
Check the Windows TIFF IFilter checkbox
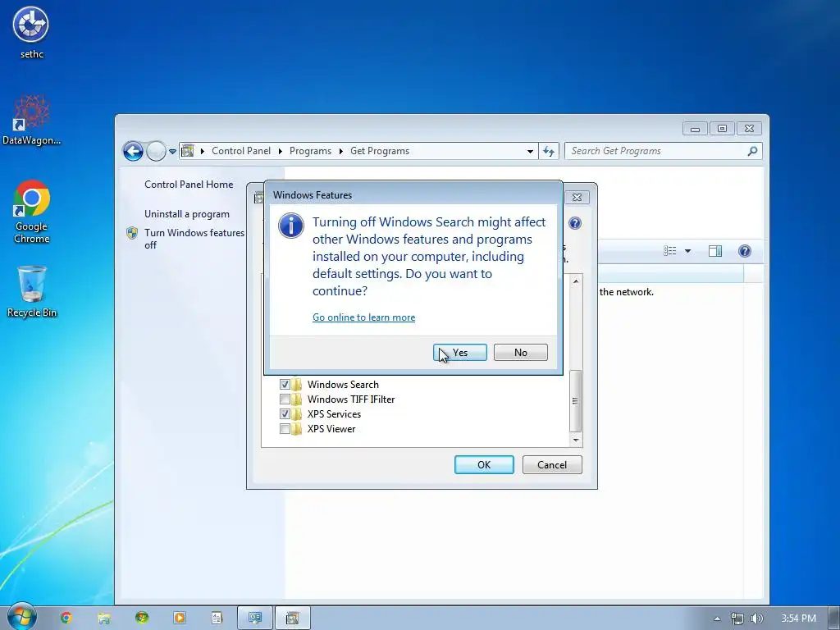point(285,399)
